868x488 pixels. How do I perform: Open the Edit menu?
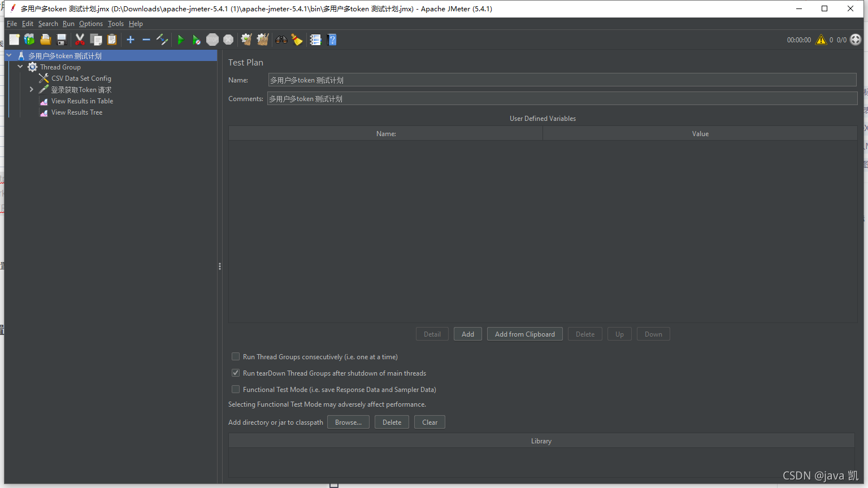pos(28,24)
